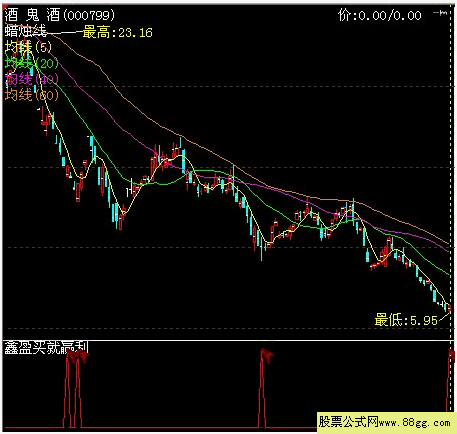The height and width of the screenshot is (434, 457).
Task: Select the 均线(5) moving average label
Action: pos(28,47)
